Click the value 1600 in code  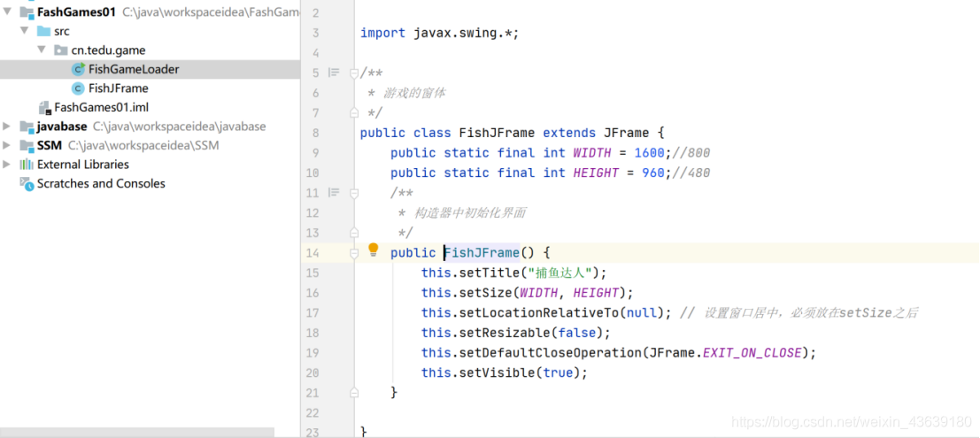[650, 153]
